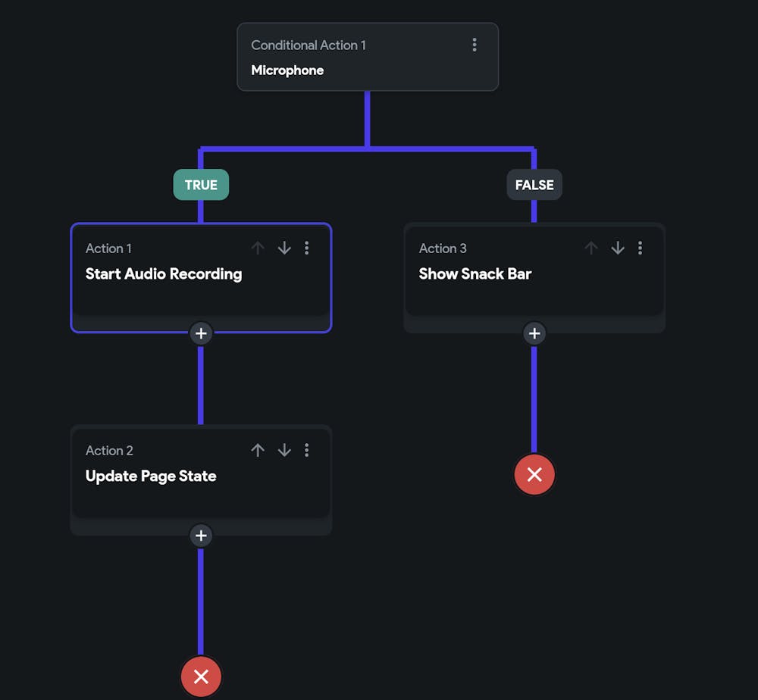Add action below Update Page State

click(x=201, y=536)
